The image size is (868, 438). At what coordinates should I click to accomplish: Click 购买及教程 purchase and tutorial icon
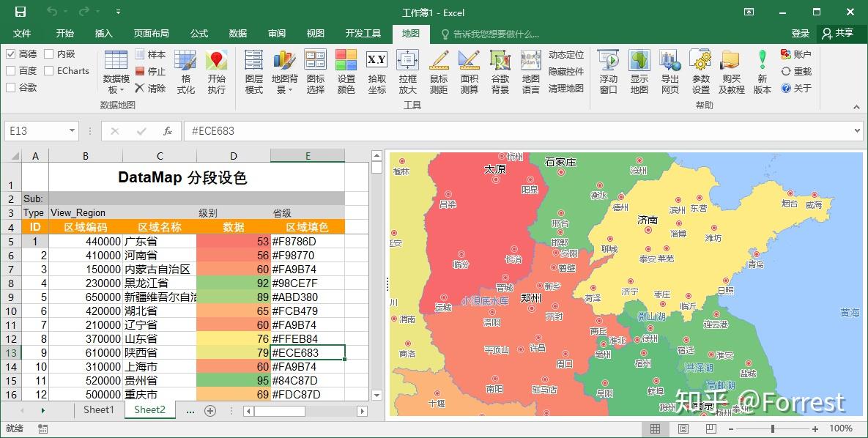click(x=731, y=72)
